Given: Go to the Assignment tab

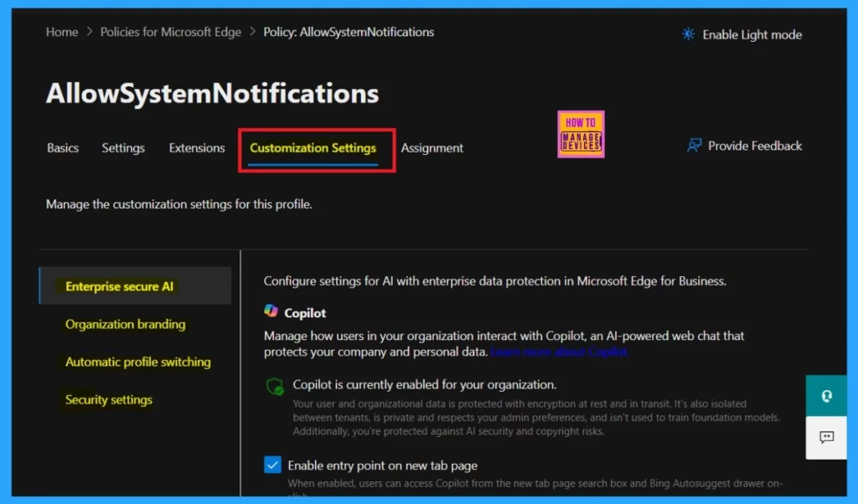Looking at the screenshot, I should tap(432, 148).
